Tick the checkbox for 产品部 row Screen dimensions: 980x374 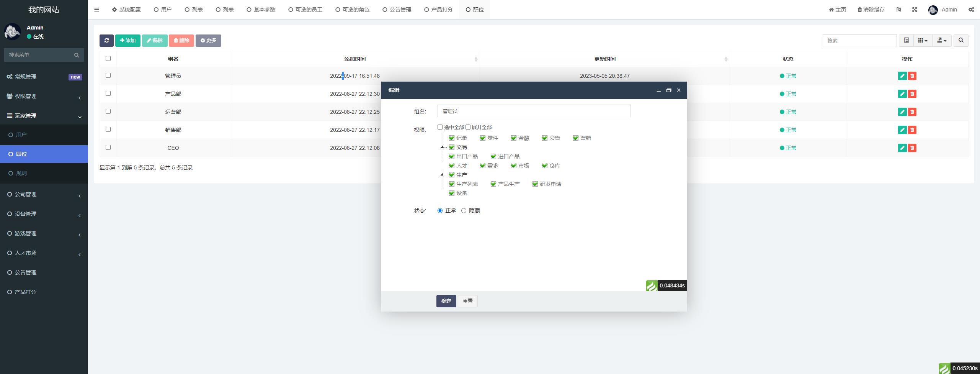click(x=108, y=93)
